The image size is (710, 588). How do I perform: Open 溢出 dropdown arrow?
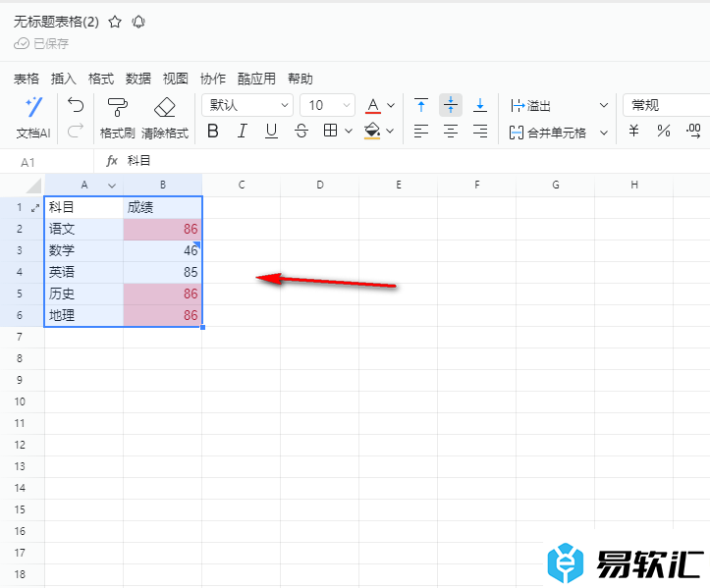pyautogui.click(x=604, y=105)
